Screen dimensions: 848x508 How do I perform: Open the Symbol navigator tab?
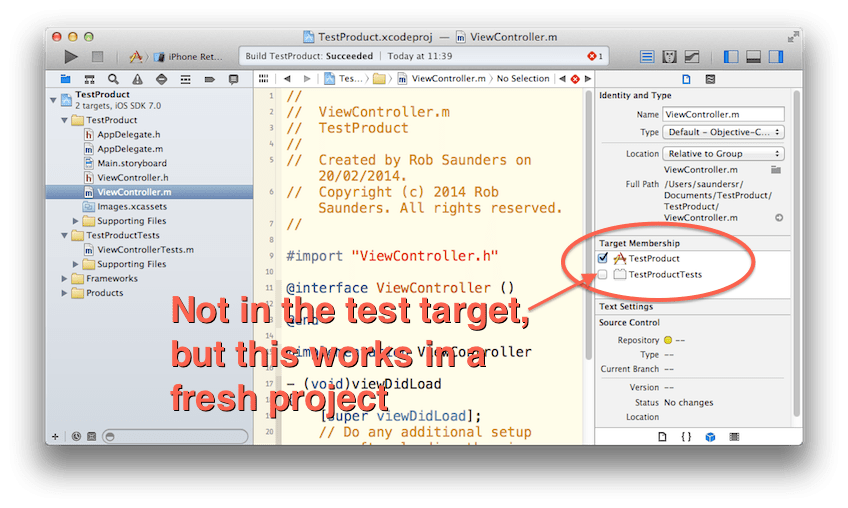(x=89, y=79)
